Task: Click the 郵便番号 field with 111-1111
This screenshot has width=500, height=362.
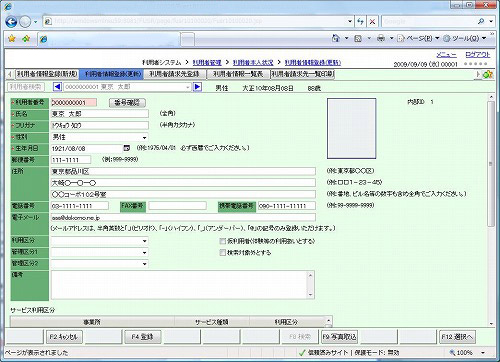Action: point(71,160)
